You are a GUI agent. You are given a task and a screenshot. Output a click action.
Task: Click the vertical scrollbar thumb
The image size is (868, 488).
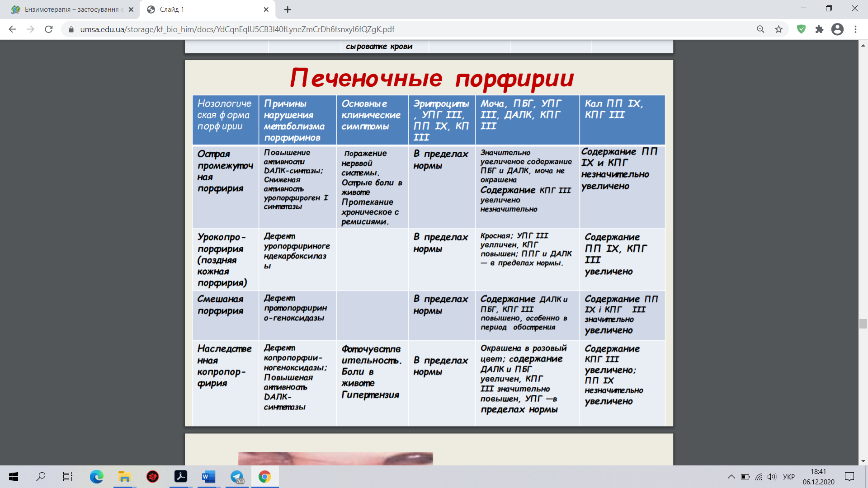coord(863,324)
